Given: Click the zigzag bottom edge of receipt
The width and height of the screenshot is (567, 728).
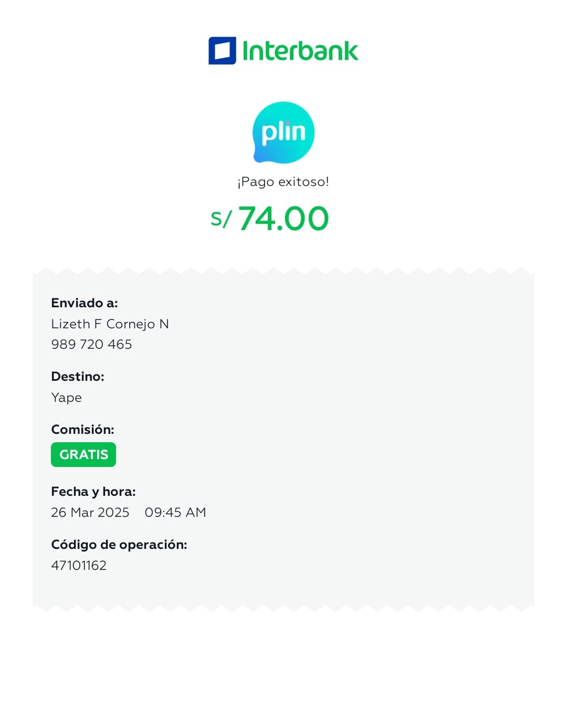Looking at the screenshot, I should [283, 608].
